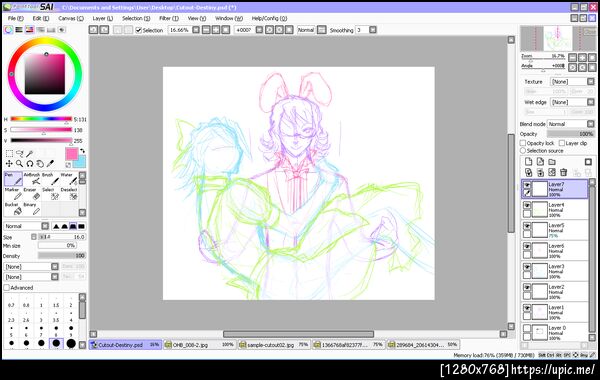
Task: Open the Canvas menu
Action: pos(71,18)
